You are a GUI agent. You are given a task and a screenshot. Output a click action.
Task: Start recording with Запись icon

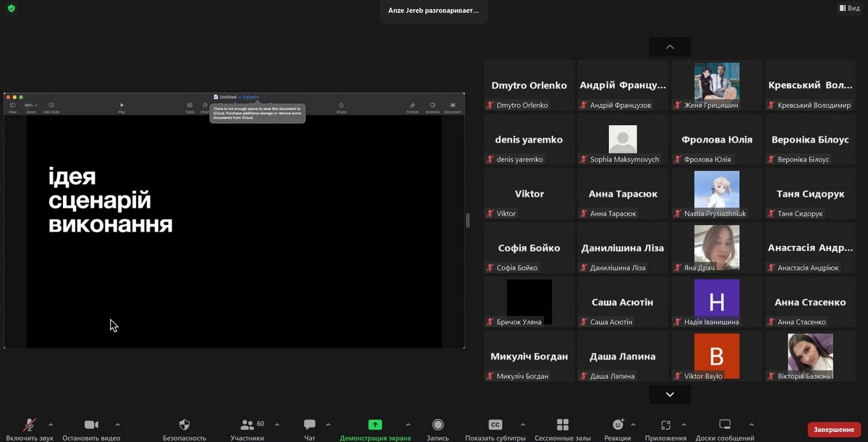click(438, 425)
